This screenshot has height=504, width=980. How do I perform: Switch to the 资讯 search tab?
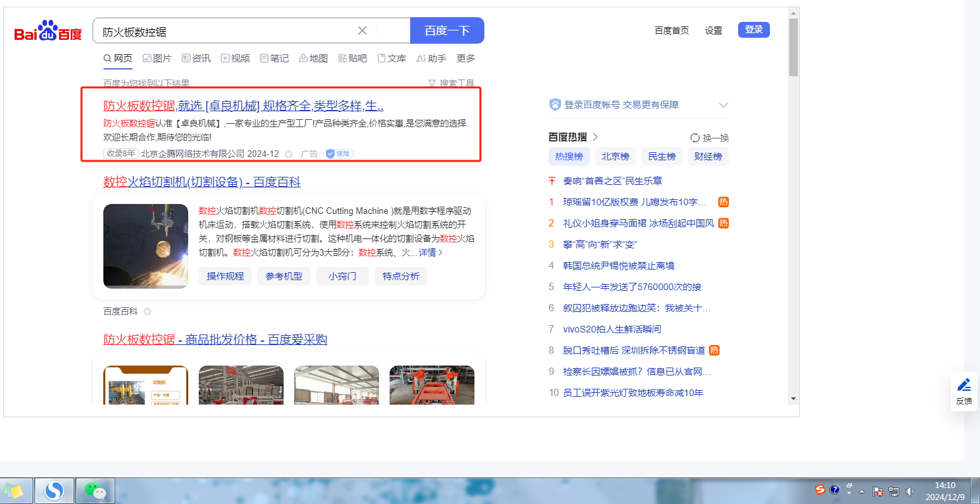tap(196, 58)
